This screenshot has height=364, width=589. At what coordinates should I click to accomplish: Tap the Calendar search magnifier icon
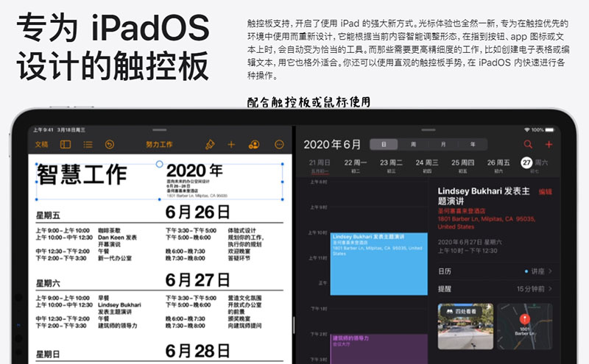click(x=528, y=144)
